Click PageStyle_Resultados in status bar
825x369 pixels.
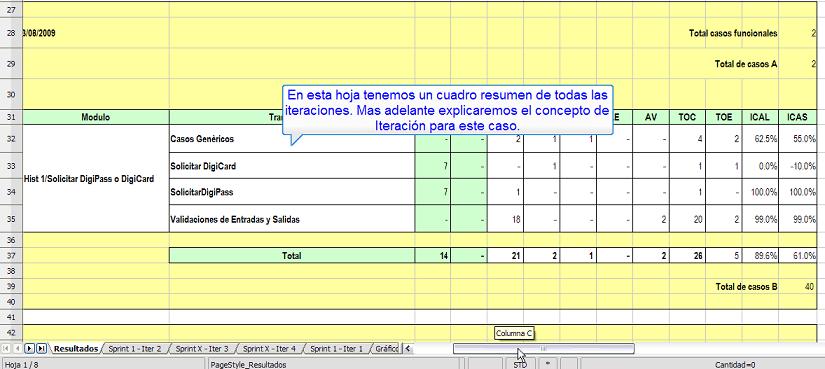(x=333, y=364)
